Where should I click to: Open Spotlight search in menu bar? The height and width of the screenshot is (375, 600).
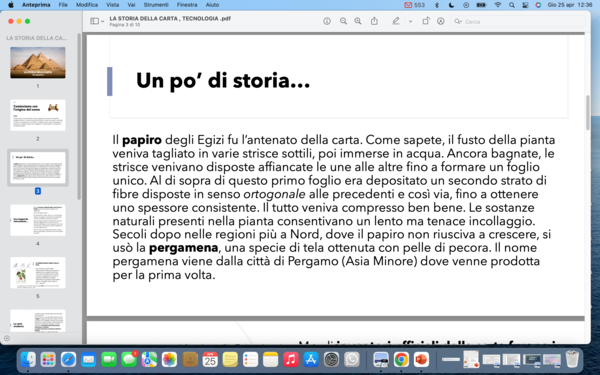point(512,5)
